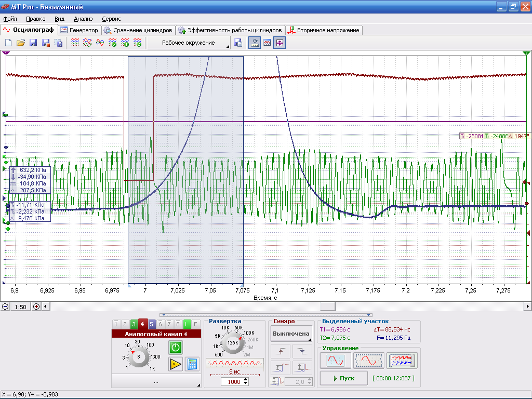Open the Рабочее окружение dropdown
Image resolution: width=532 pixels, height=399 pixels.
(189, 43)
